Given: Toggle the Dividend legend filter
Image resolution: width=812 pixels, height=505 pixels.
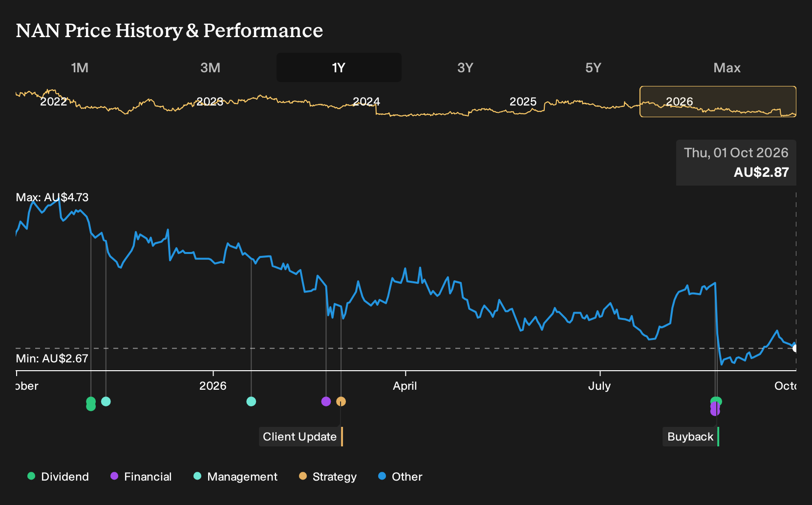Looking at the screenshot, I should click(58, 477).
